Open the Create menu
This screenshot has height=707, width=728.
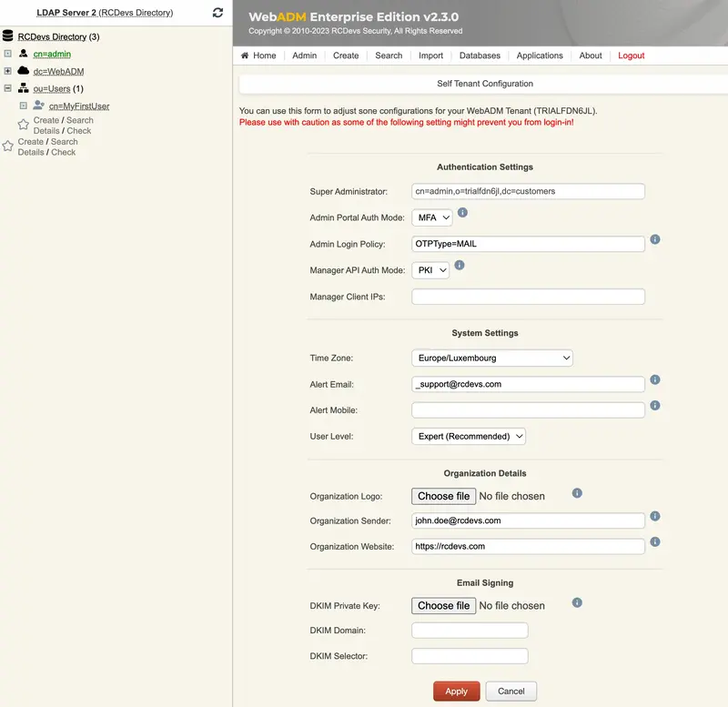(x=346, y=56)
